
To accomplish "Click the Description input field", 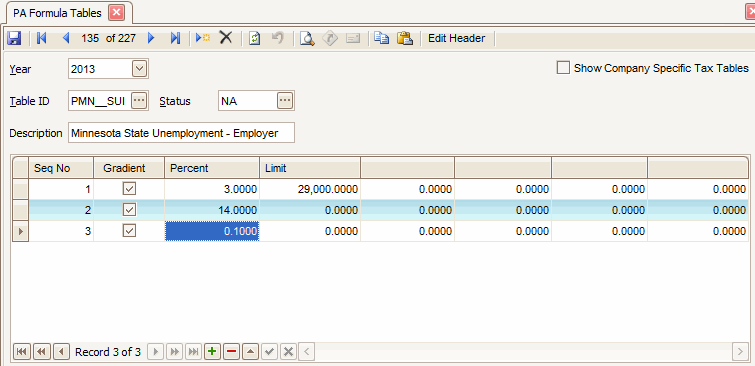I will tap(182, 133).
